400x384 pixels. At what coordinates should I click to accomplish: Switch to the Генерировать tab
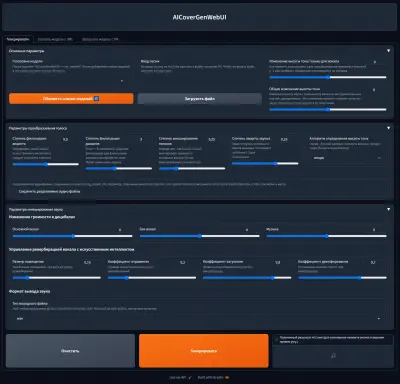point(18,39)
